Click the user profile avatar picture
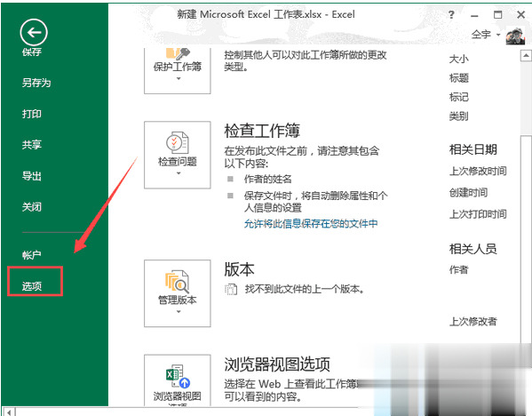 [515, 36]
